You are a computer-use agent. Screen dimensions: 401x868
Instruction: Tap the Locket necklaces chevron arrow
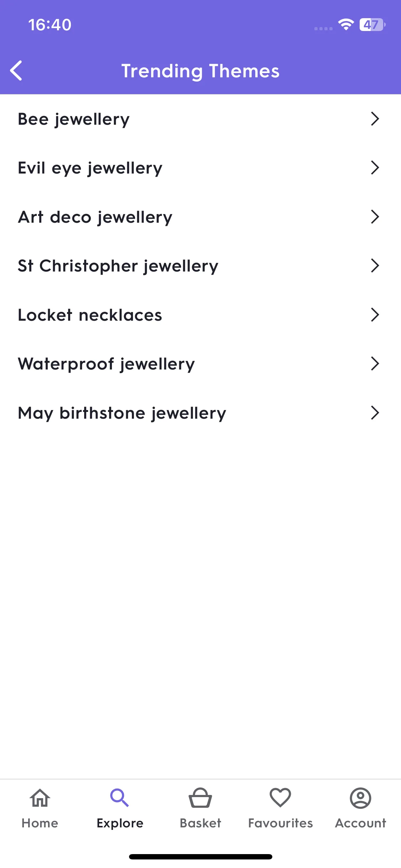(x=375, y=315)
